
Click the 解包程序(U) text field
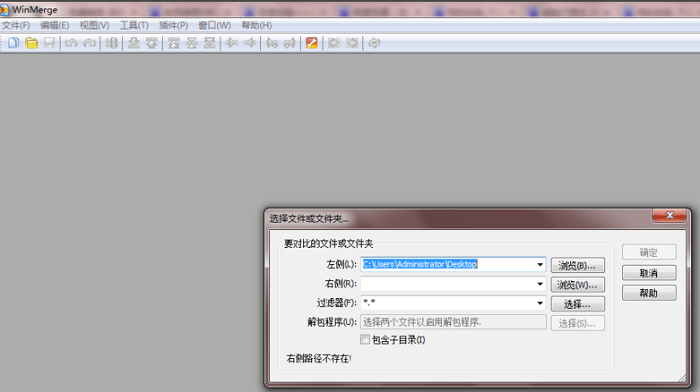click(453, 322)
